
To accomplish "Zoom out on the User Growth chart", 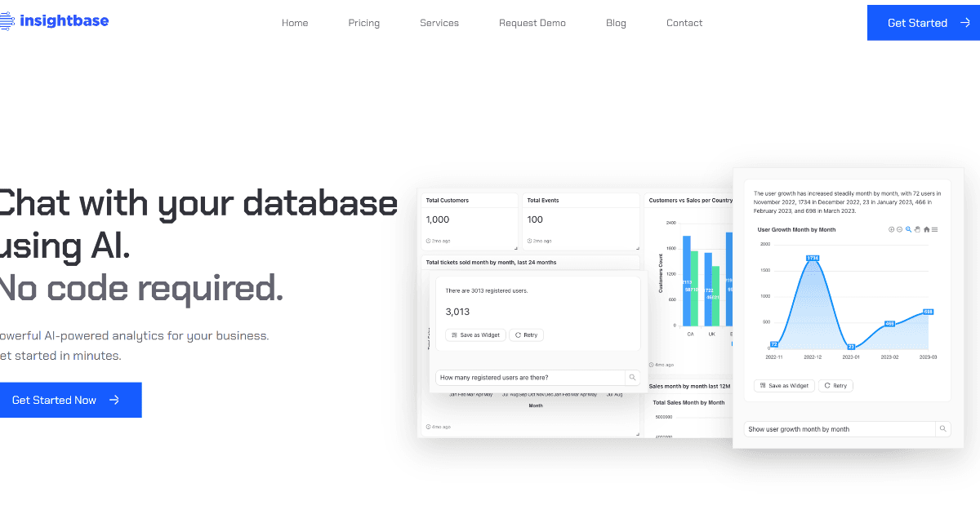I will [899, 229].
